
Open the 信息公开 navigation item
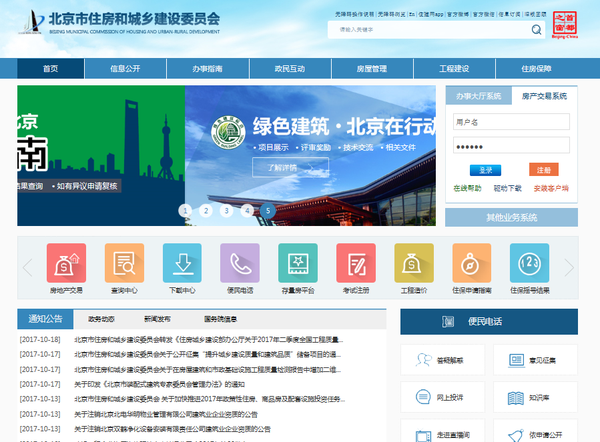coord(125,69)
